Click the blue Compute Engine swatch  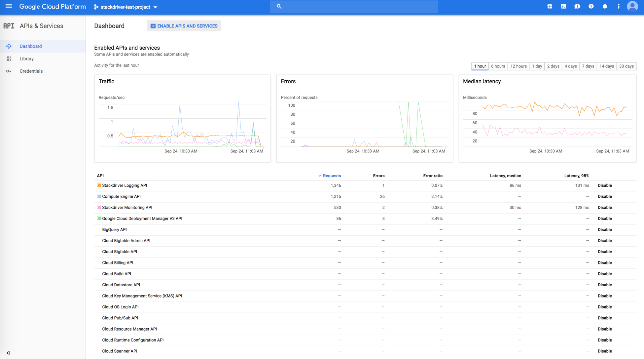coord(99,196)
